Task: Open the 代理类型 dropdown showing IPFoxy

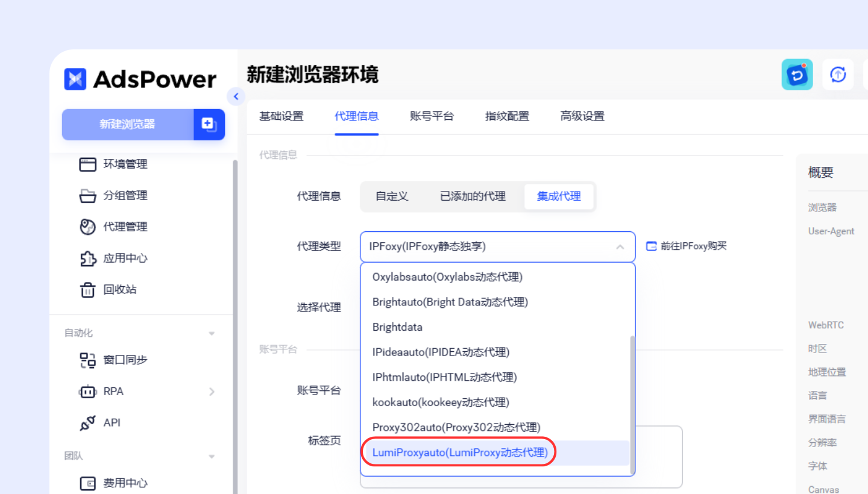Action: pos(498,246)
